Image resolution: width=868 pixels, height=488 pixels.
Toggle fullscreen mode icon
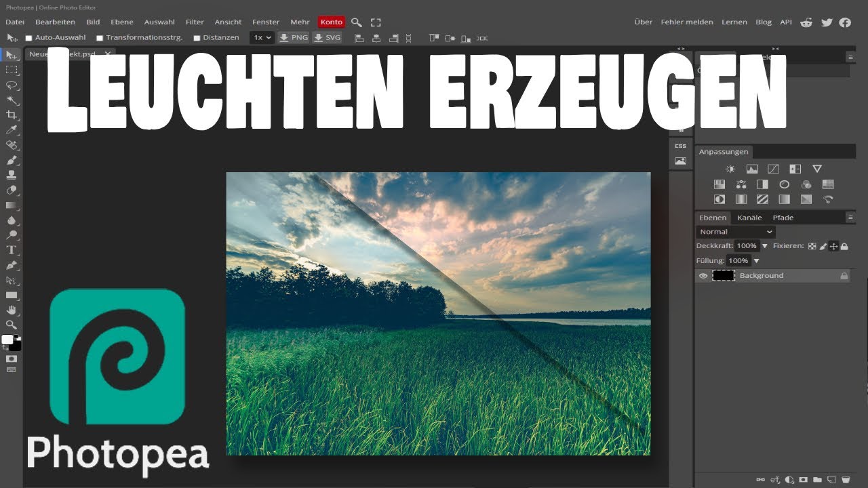pyautogui.click(x=376, y=22)
